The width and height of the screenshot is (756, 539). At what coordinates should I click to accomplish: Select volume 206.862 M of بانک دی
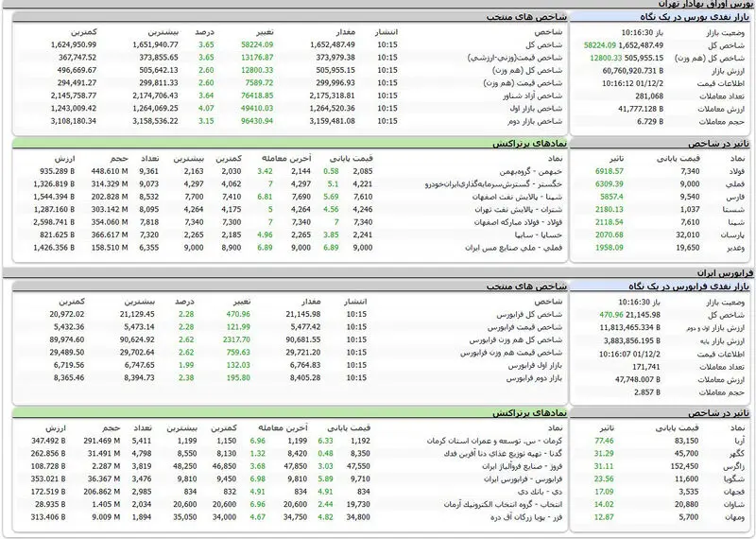point(101,492)
